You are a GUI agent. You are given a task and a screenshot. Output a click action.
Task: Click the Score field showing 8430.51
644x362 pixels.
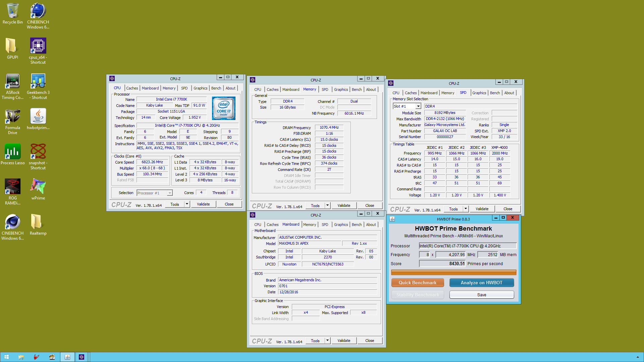tap(442, 264)
